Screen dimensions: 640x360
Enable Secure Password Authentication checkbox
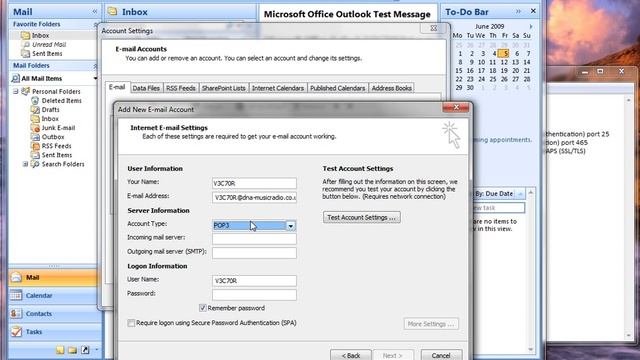click(131, 323)
